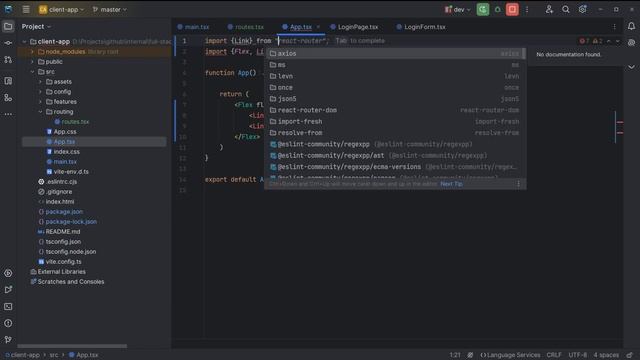The image size is (640, 360).
Task: Collapse the routing folder
Action: (x=40, y=112)
